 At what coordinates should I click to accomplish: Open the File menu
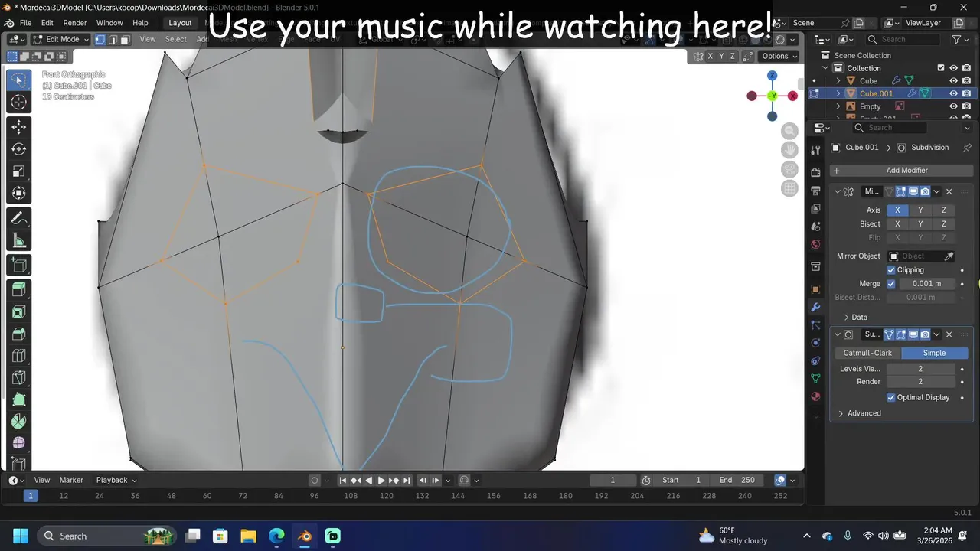25,23
